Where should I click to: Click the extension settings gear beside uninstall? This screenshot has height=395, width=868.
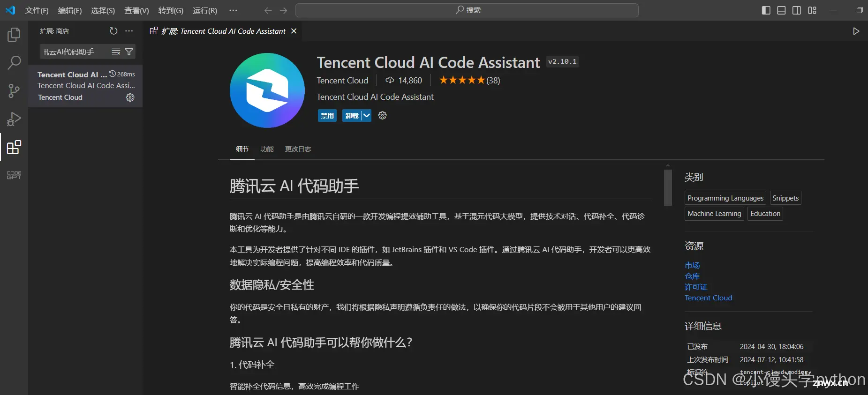coord(383,115)
